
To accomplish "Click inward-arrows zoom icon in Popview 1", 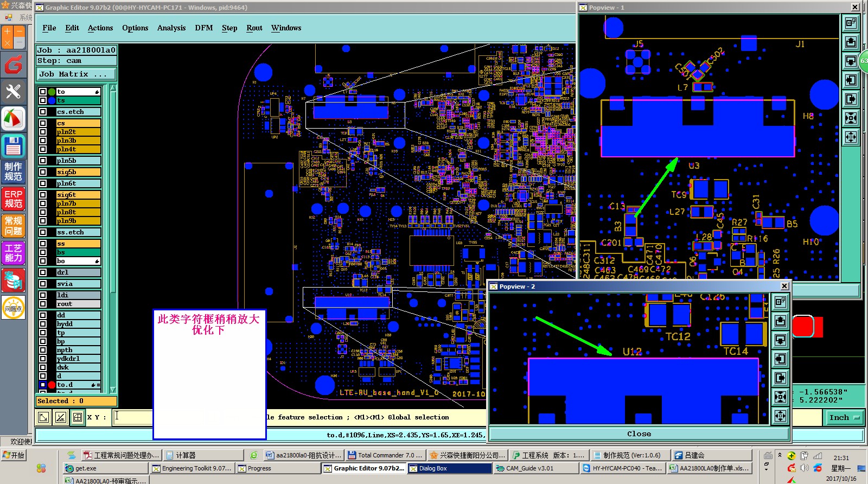I will [851, 118].
